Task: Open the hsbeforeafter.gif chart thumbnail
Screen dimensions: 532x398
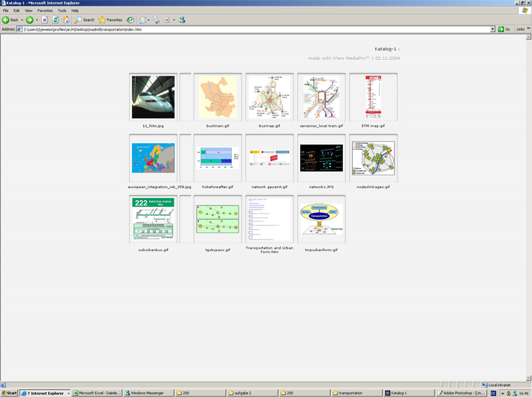Action: point(218,158)
